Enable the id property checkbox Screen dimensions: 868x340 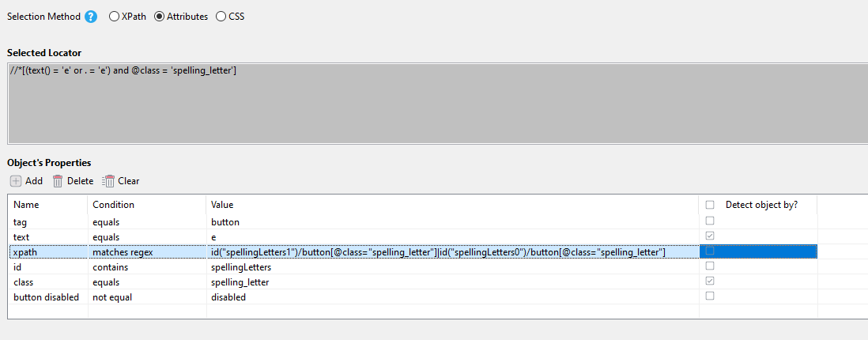click(710, 266)
